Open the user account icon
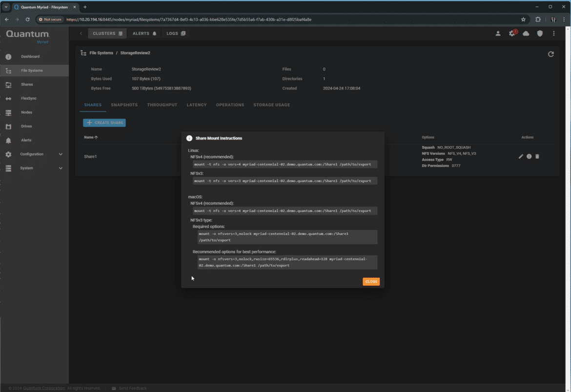The width and height of the screenshot is (571, 392). pos(498,34)
